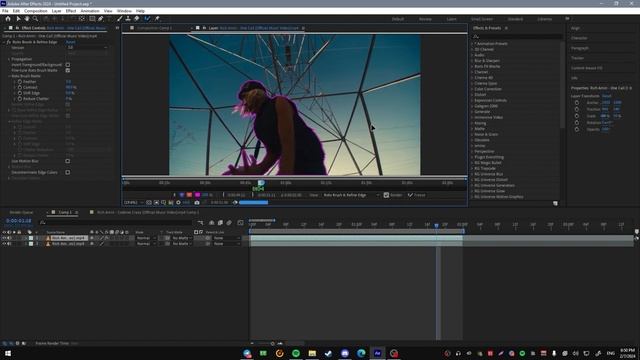The width and height of the screenshot is (640, 360).
Task: Switch to Render Queue tab
Action: [21, 213]
